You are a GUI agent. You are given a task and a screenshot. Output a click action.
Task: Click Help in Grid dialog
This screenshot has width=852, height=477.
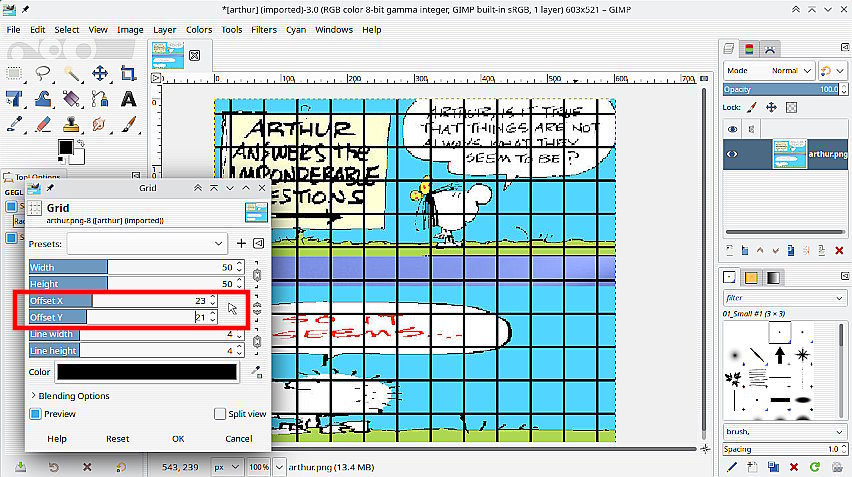[57, 438]
